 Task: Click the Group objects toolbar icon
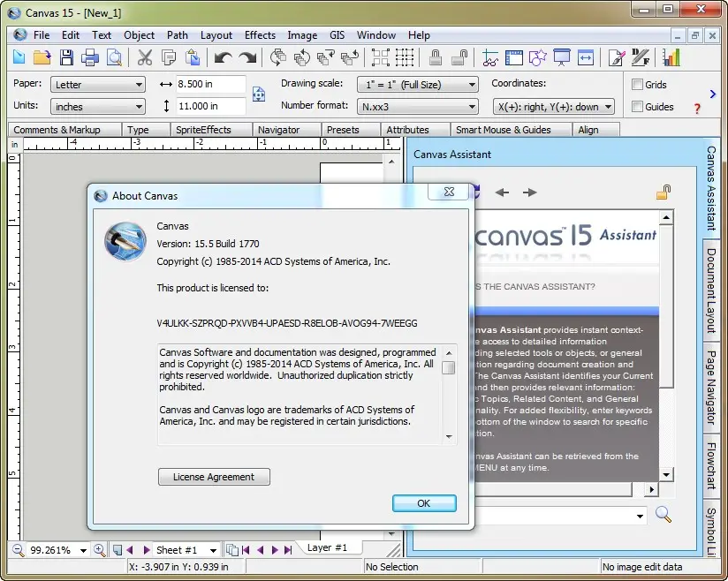380,57
